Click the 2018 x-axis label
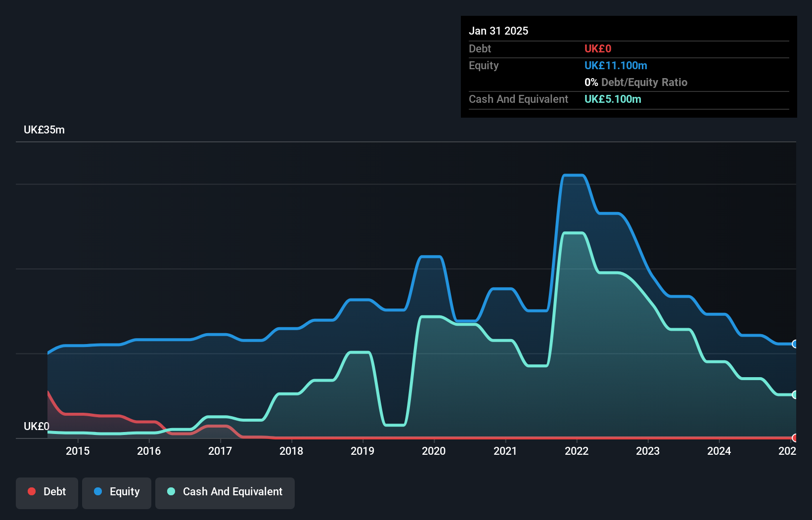 291,451
